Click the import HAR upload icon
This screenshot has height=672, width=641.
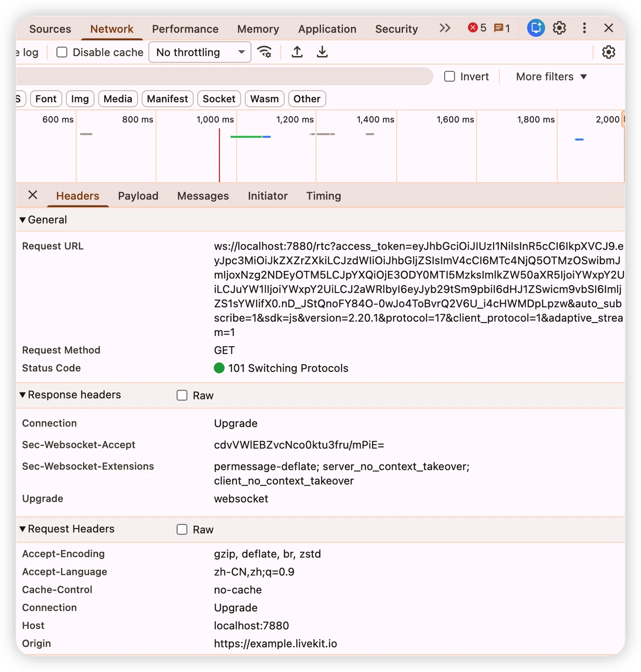pyautogui.click(x=297, y=52)
